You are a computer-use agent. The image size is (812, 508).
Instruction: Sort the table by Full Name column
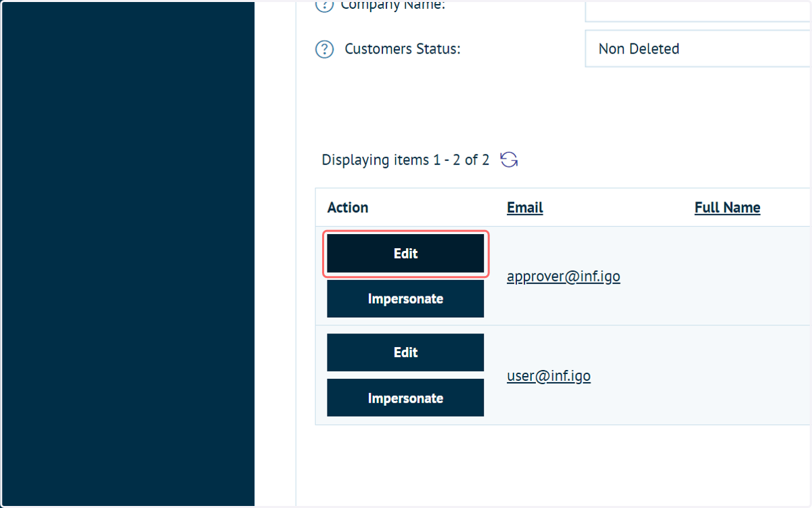coord(727,208)
